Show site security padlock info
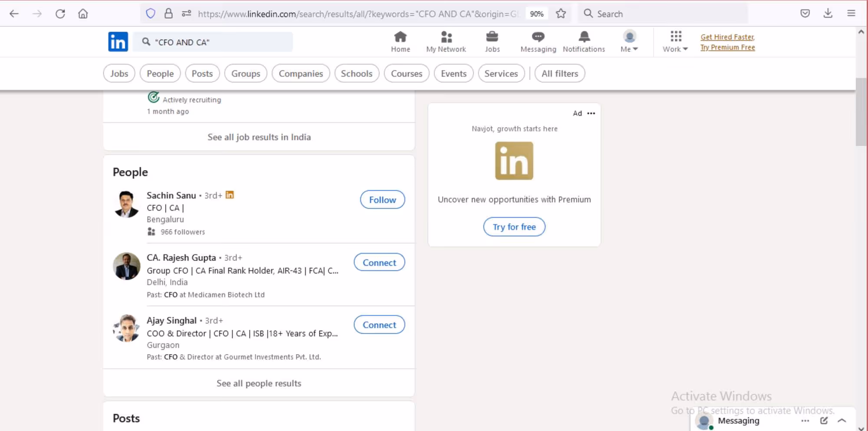The width and height of the screenshot is (868, 431). tap(168, 13)
